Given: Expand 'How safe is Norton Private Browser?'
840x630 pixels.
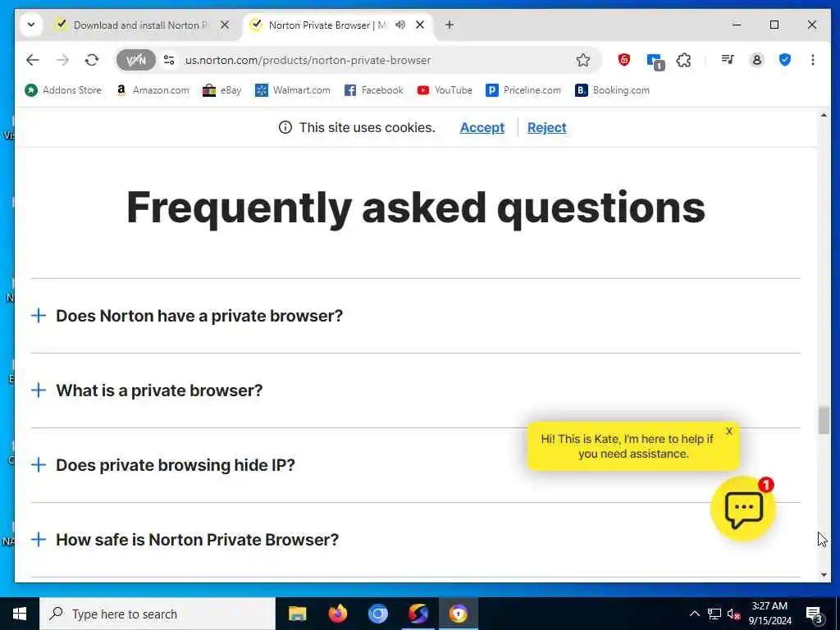Looking at the screenshot, I should [416, 540].
